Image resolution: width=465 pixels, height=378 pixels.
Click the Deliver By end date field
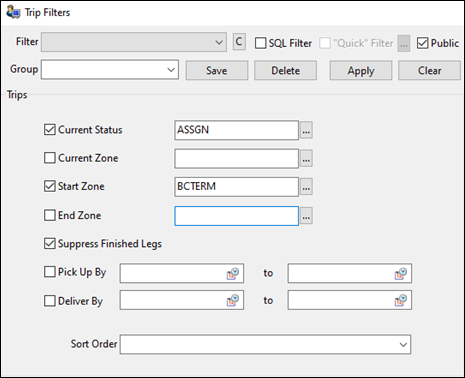pos(350,300)
